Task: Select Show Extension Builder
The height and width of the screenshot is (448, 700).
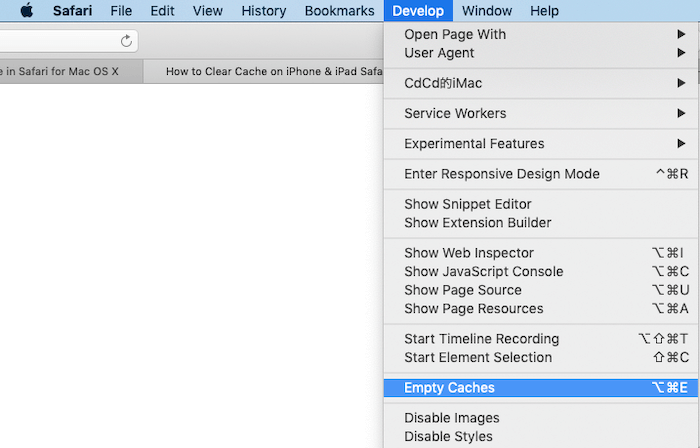Action: tap(541, 223)
